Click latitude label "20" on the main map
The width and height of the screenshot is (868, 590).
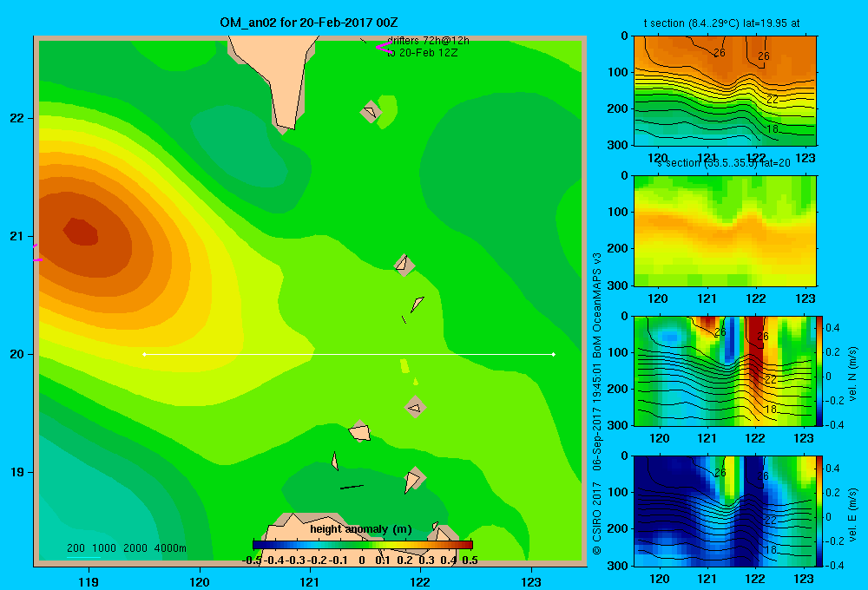[x=16, y=354]
